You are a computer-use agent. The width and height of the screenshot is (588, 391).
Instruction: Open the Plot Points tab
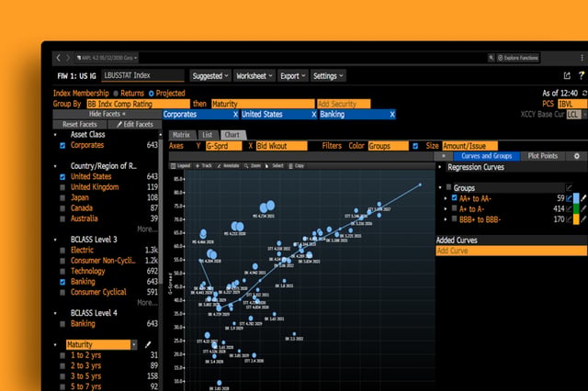[x=543, y=156]
